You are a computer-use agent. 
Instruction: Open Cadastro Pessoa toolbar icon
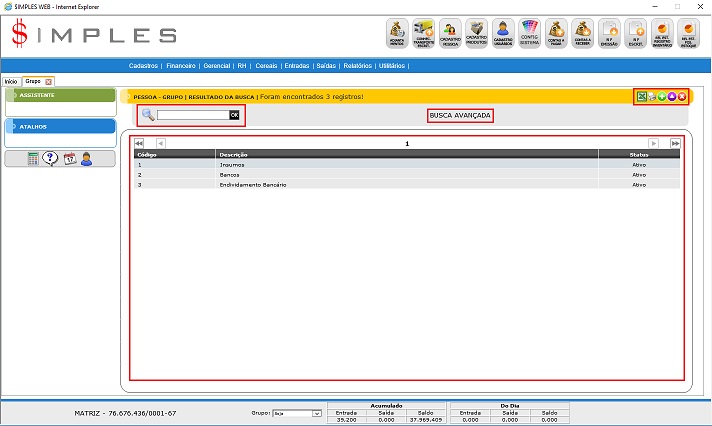(x=451, y=33)
